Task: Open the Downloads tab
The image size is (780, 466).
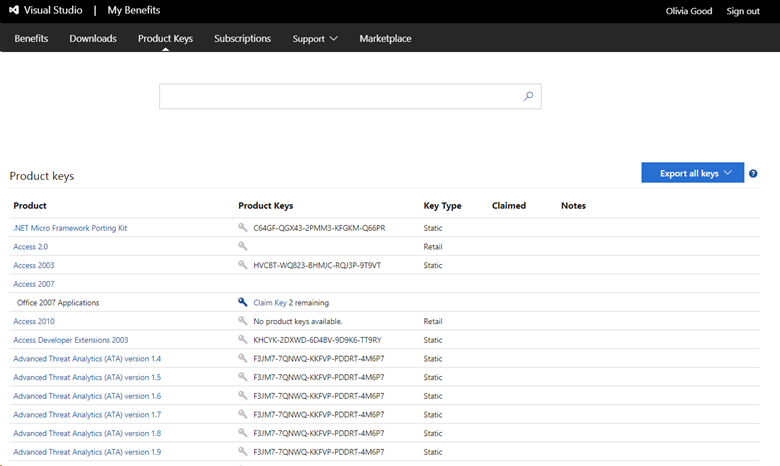Action: (x=93, y=38)
